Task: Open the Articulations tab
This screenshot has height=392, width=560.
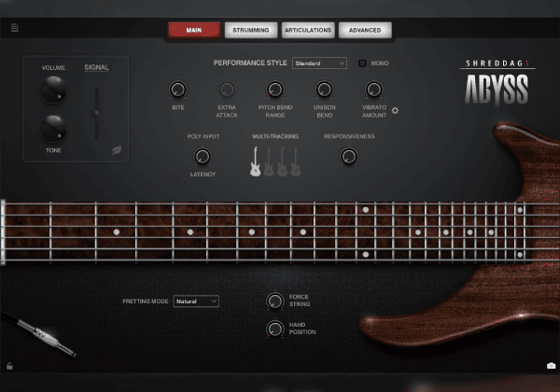Action: tap(307, 30)
